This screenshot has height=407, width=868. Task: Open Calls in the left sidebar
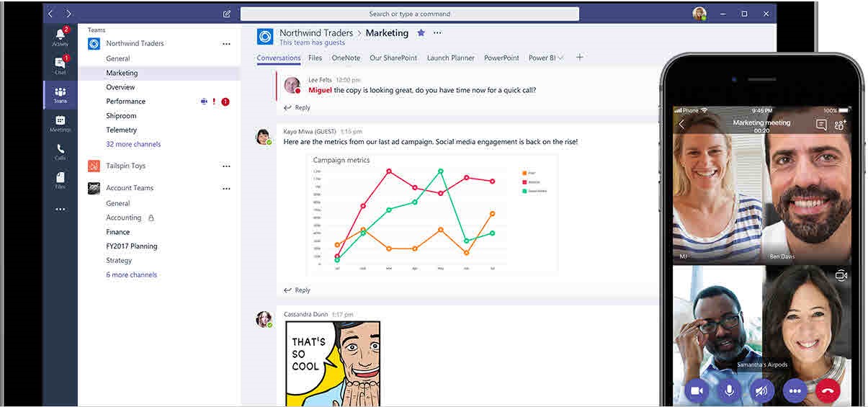coord(61,151)
